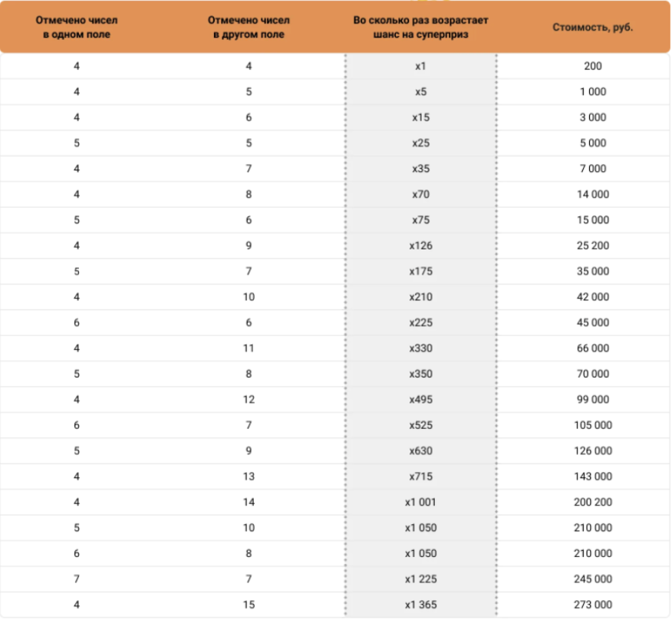Viewport: 672px width, 620px height.
Task: Click the x715 multiplier cell
Action: 420,477
